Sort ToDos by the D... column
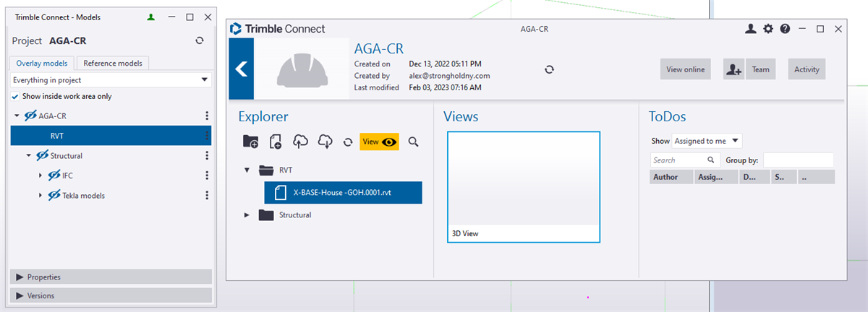The image size is (868, 312). [x=753, y=177]
